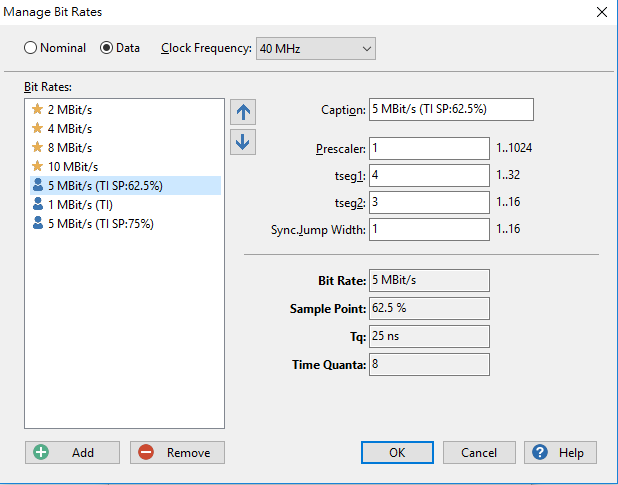Focus the Prescaler input field
The height and width of the screenshot is (485, 618).
tap(429, 148)
